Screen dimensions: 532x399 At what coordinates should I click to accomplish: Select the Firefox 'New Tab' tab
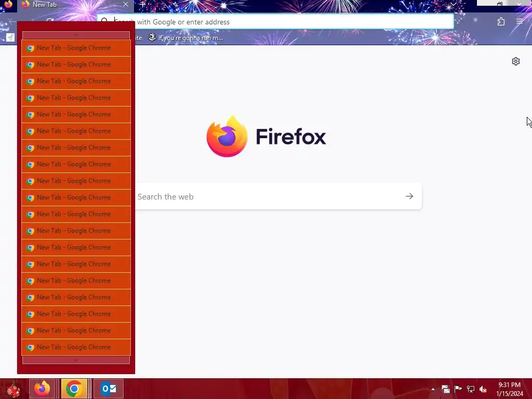pos(75,5)
